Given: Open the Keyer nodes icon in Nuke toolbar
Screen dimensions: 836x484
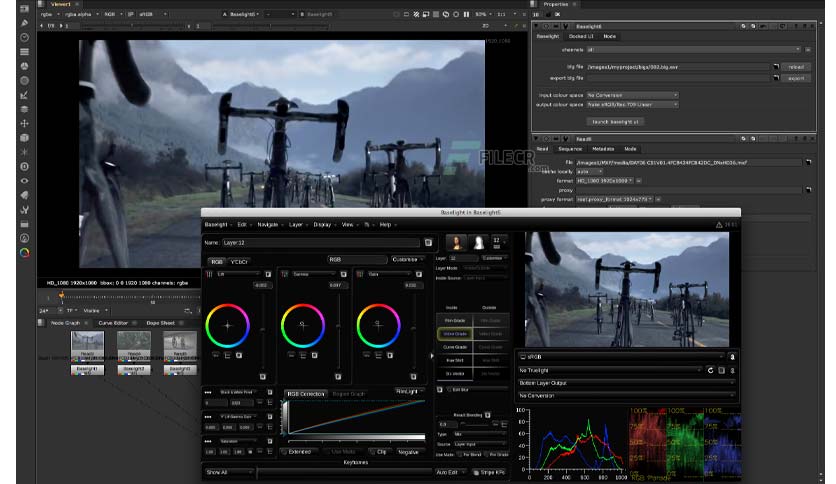Looking at the screenshot, I should (25, 95).
